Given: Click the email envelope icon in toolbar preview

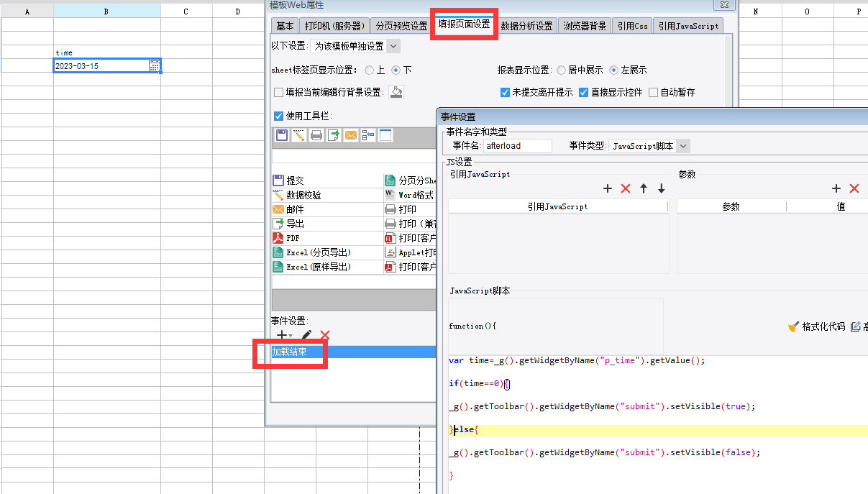Looking at the screenshot, I should (x=350, y=135).
